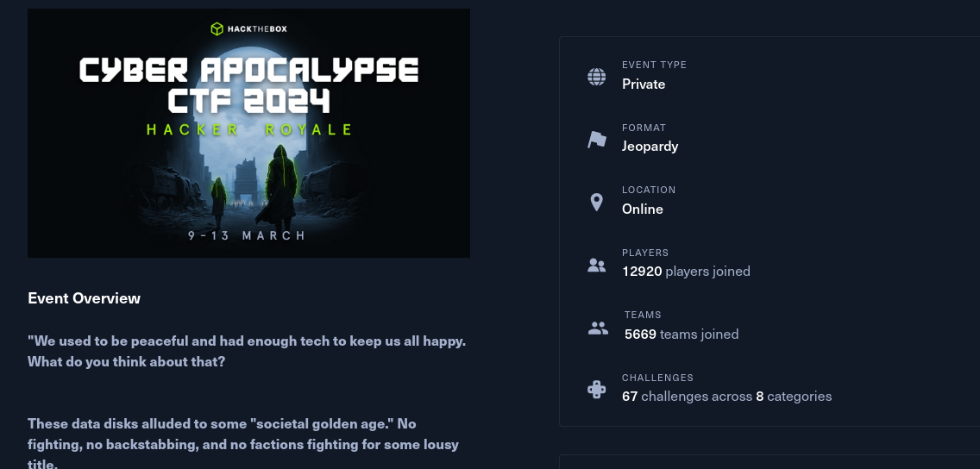Click 'HACKER ROYALE' text on the banner
The width and height of the screenshot is (980, 469).
[x=249, y=130]
